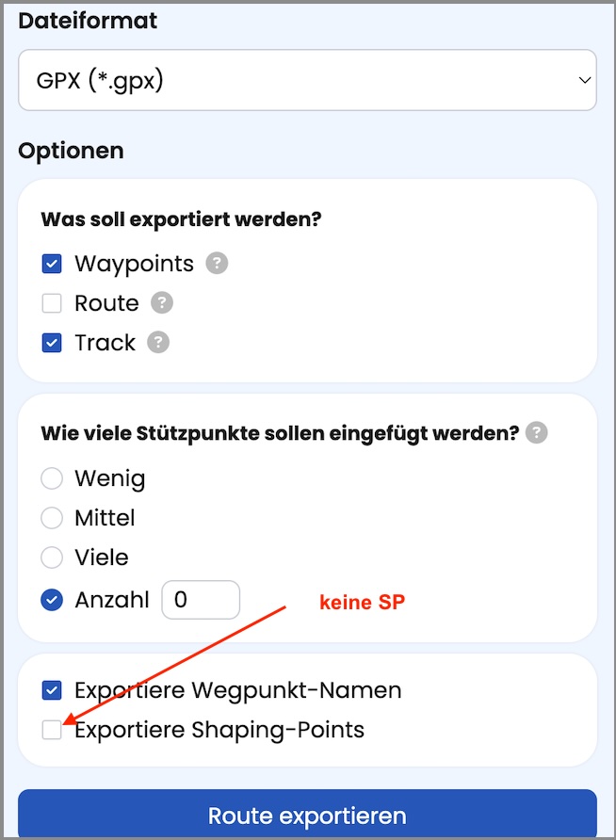The width and height of the screenshot is (616, 840).
Task: Select the Mittel radio option
Action: tap(52, 518)
